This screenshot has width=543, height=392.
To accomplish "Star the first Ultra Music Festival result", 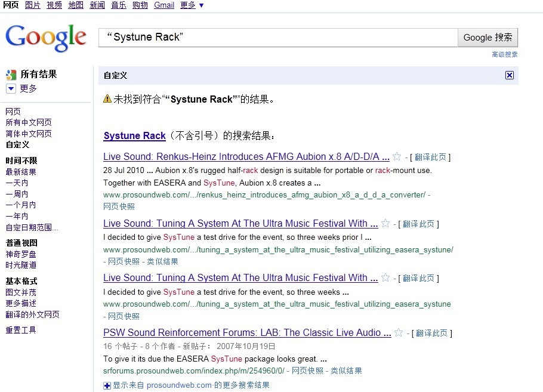I will tap(385, 224).
